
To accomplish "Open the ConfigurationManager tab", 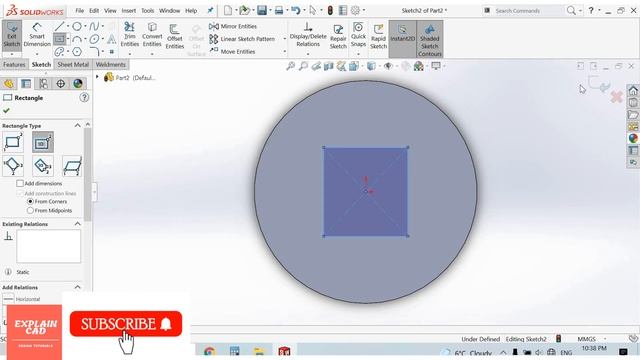I will click(x=43, y=84).
